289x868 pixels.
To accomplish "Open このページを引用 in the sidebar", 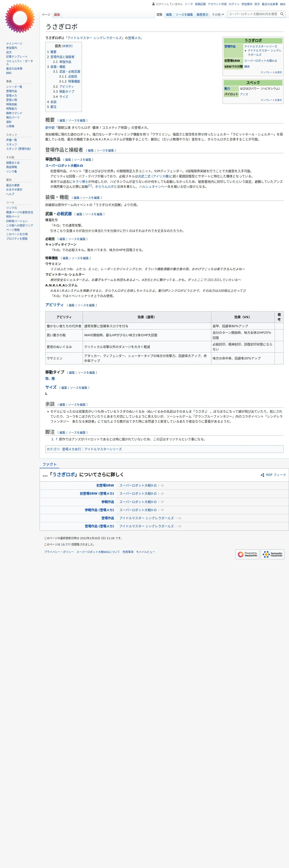I will (x=17, y=234).
